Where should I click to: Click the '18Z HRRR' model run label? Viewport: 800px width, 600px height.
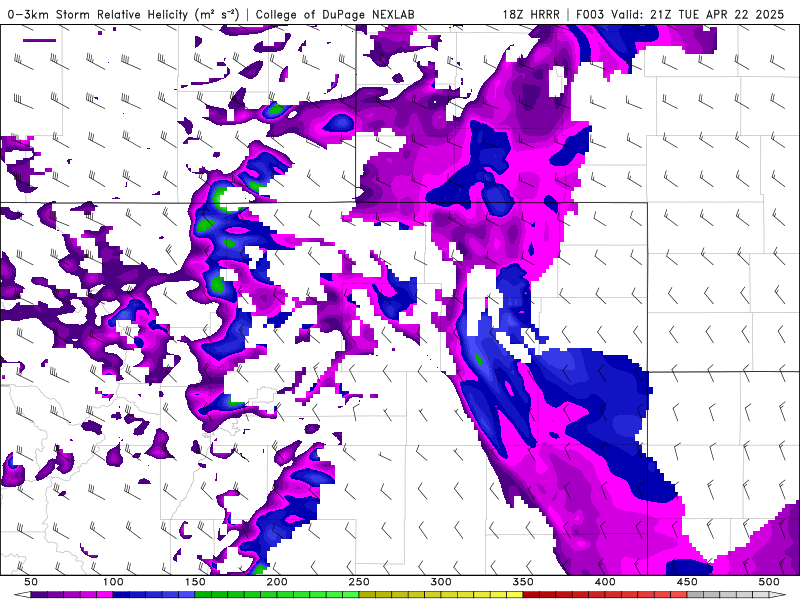click(x=531, y=14)
